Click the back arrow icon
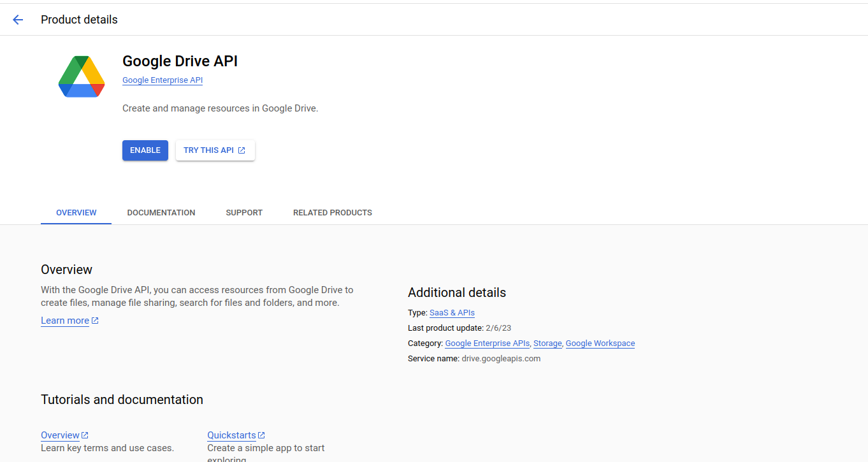This screenshot has height=462, width=868. pyautogui.click(x=18, y=20)
